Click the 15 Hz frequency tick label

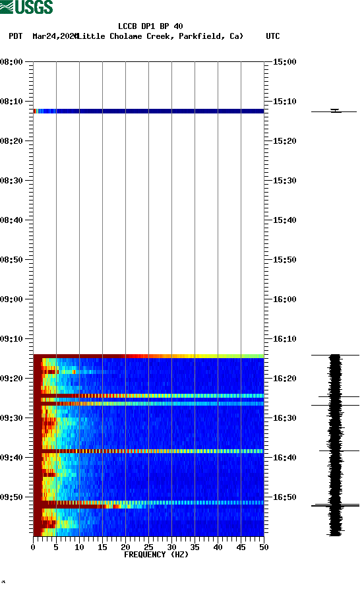102,547
